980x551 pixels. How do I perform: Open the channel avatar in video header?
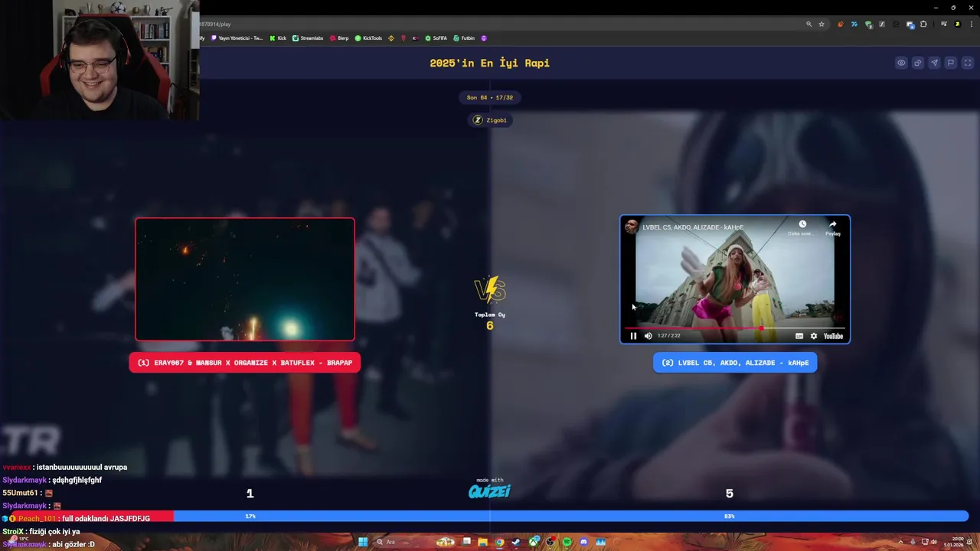point(632,227)
